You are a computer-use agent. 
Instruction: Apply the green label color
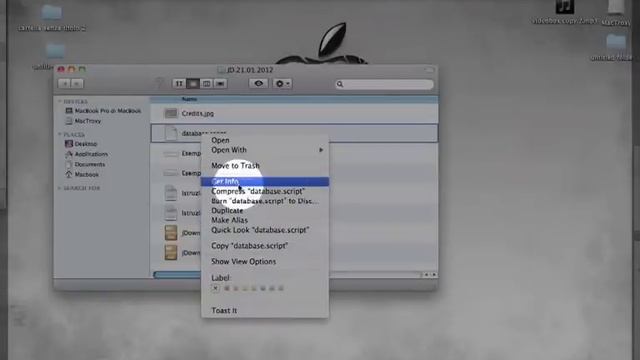pyautogui.click(x=254, y=288)
